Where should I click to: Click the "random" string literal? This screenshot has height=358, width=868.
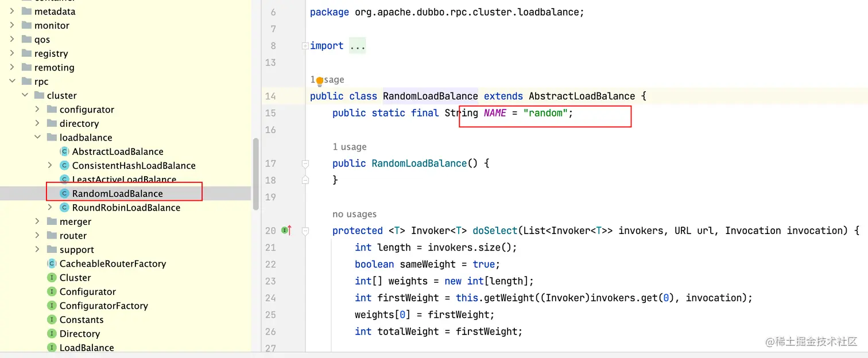(545, 113)
